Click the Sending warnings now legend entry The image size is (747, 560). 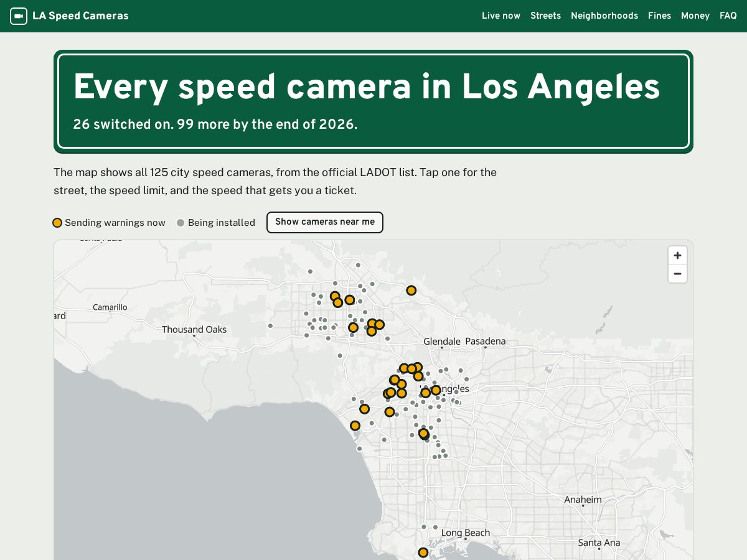pyautogui.click(x=109, y=223)
